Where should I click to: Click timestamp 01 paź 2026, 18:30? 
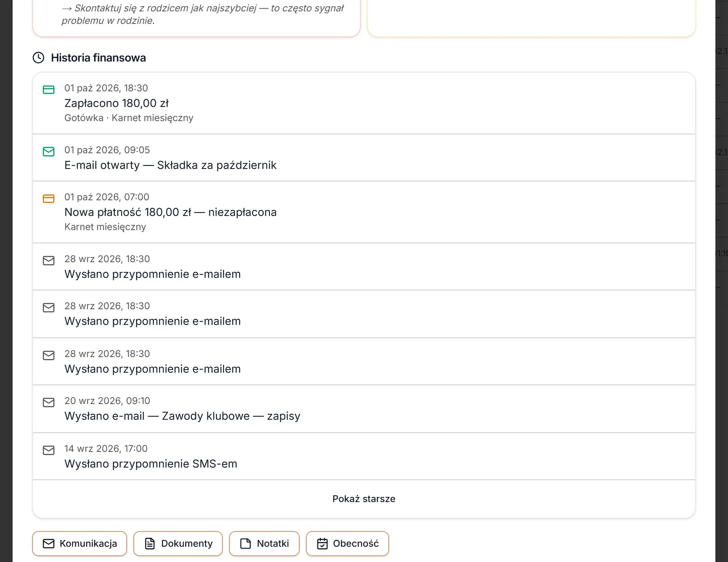coord(106,88)
